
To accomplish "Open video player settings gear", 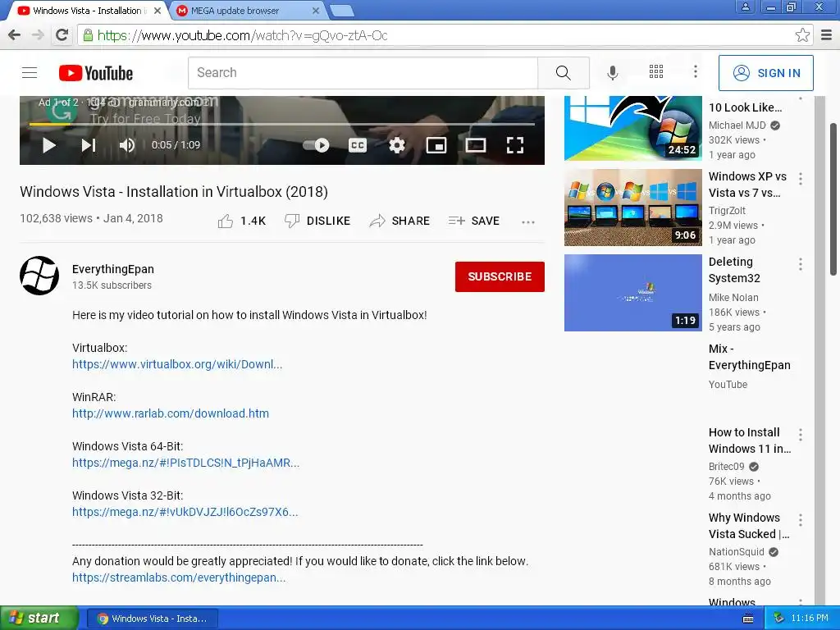I will [397, 145].
